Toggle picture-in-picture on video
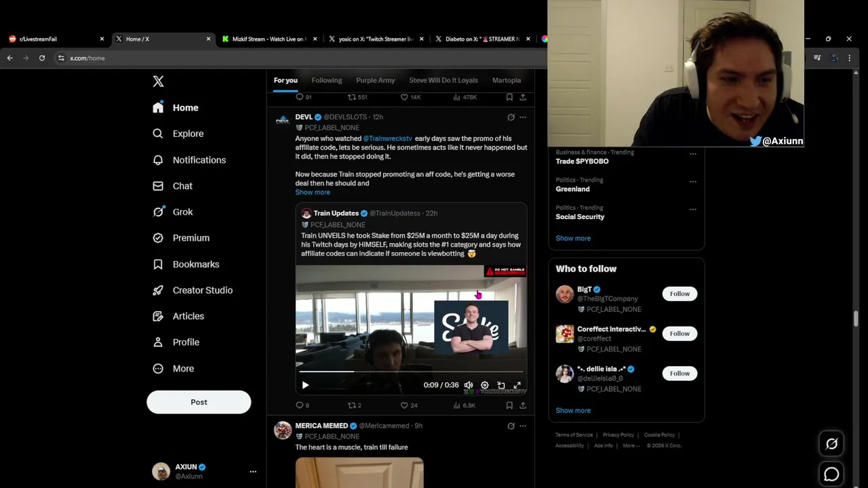868x488 pixels. point(501,385)
